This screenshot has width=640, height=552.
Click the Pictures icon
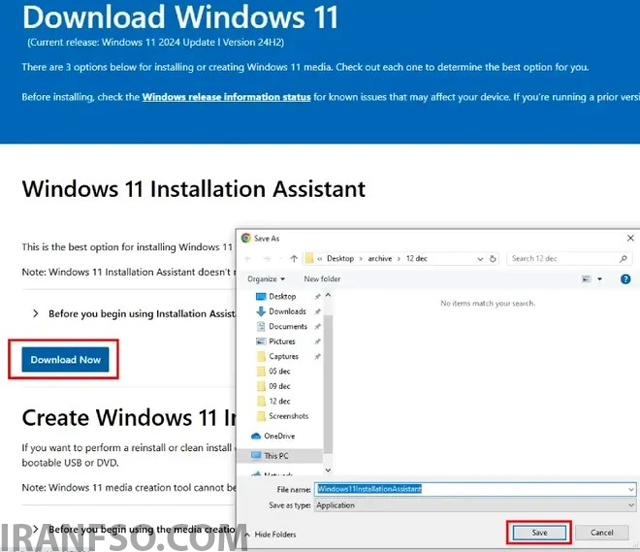tap(260, 341)
